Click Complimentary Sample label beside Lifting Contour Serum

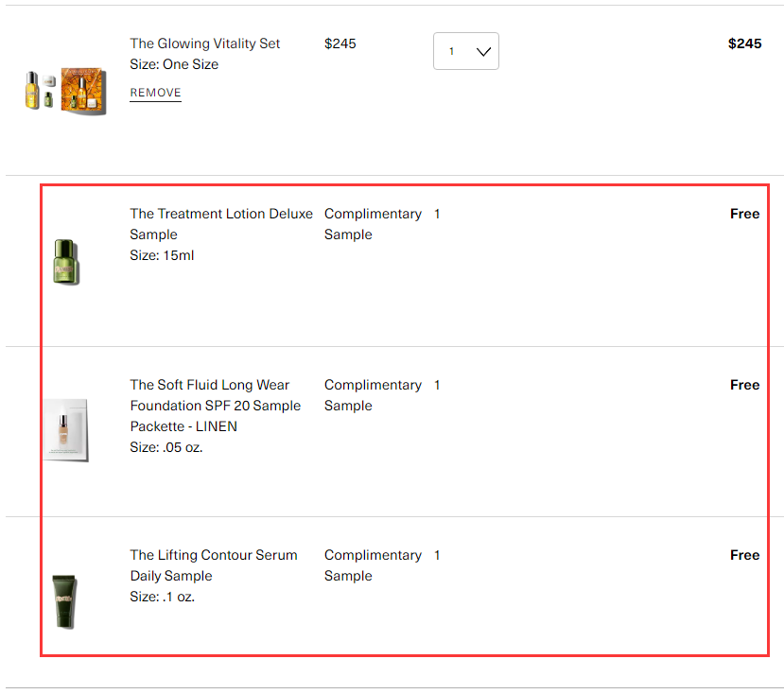pyautogui.click(x=373, y=565)
